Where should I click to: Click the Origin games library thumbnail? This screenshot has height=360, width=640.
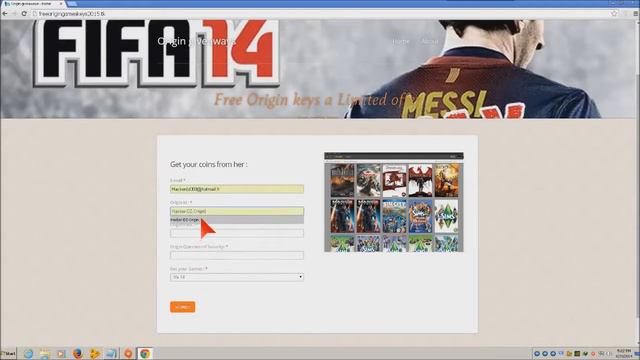click(394, 202)
